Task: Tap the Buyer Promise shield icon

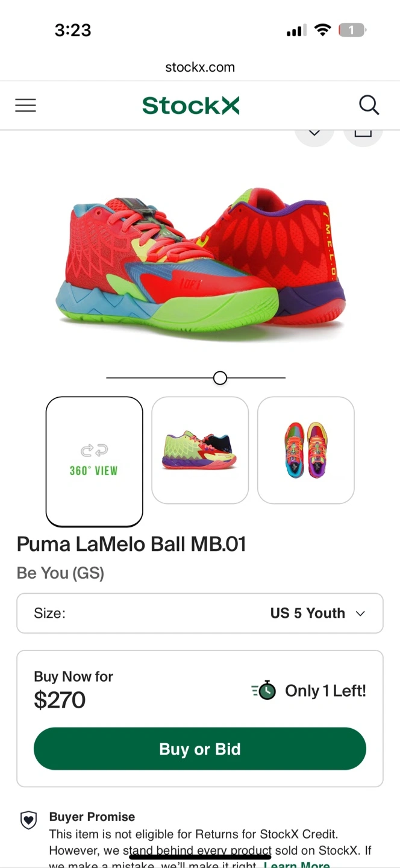Action: [x=28, y=820]
